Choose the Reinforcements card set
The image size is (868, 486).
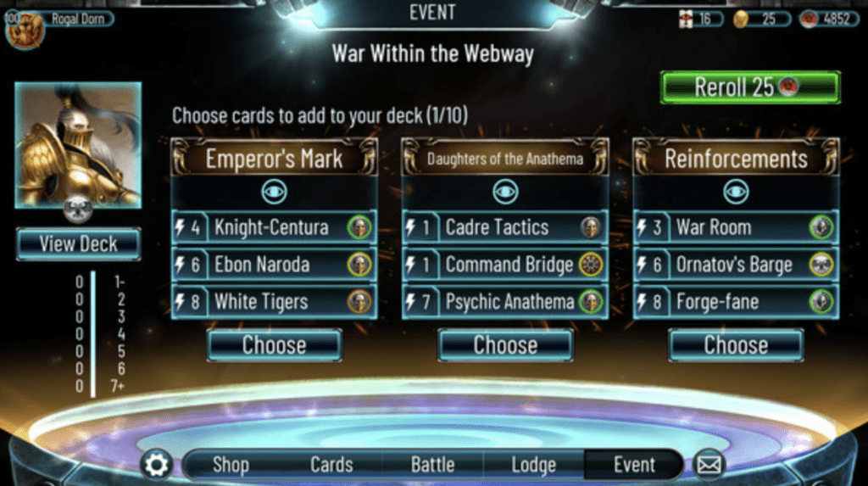(x=736, y=345)
